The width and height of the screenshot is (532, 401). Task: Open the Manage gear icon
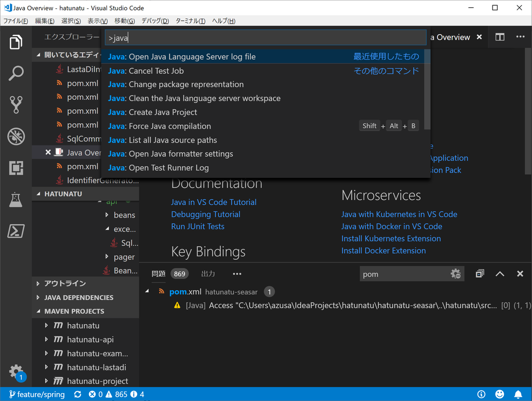tap(16, 371)
